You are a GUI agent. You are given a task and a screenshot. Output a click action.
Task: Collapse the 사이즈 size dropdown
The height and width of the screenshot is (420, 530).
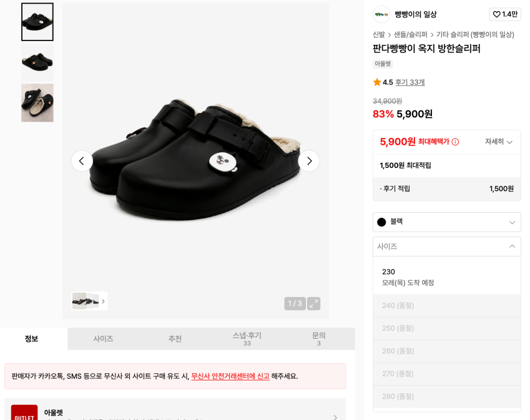point(446,247)
